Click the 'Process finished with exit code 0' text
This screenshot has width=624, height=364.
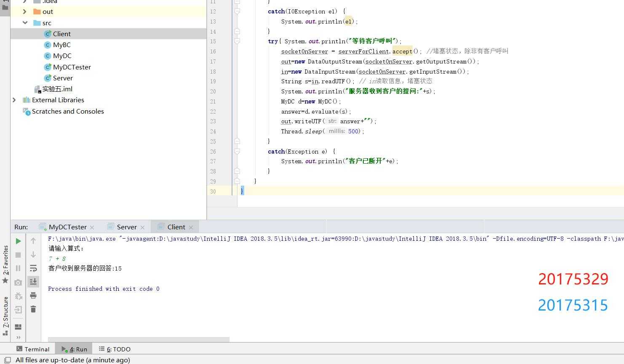(104, 289)
